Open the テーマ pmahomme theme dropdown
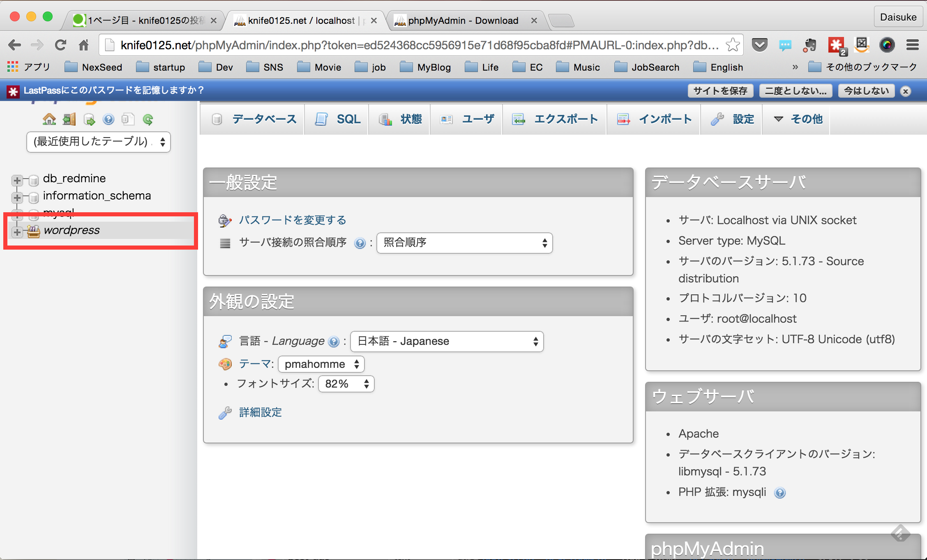 tap(321, 364)
